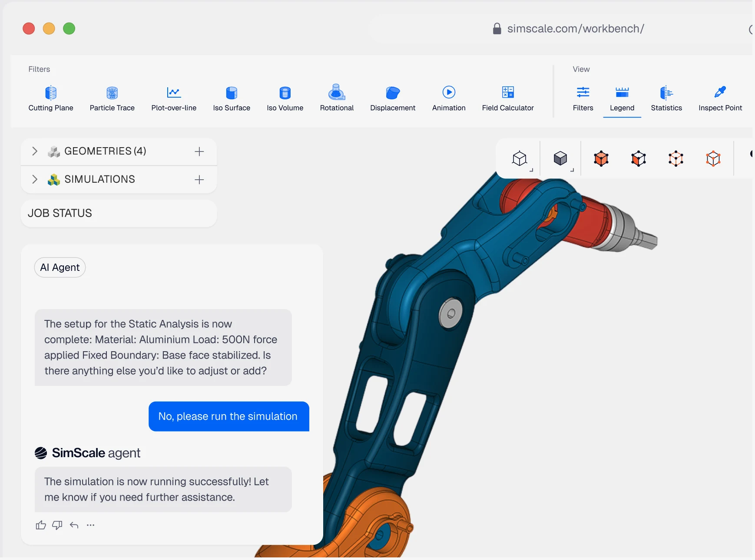Minimize the window with yellow button
Viewport: 755px width, 560px height.
[49, 29]
